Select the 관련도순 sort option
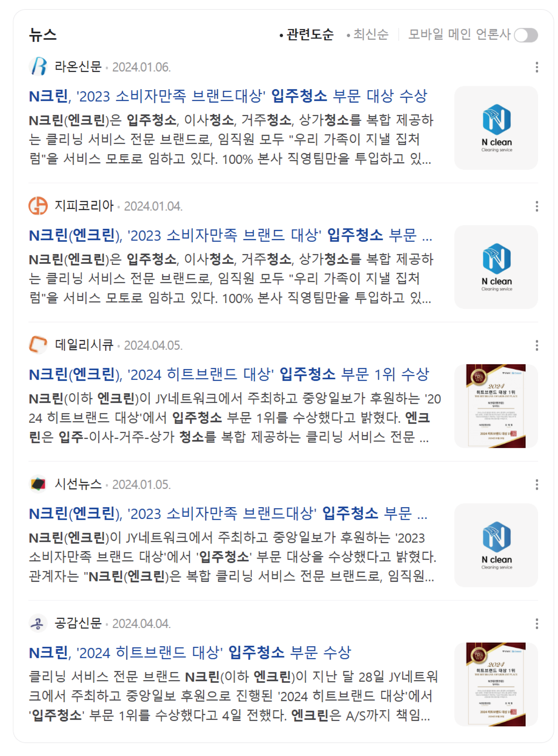This screenshot has height=756, width=558. click(306, 35)
